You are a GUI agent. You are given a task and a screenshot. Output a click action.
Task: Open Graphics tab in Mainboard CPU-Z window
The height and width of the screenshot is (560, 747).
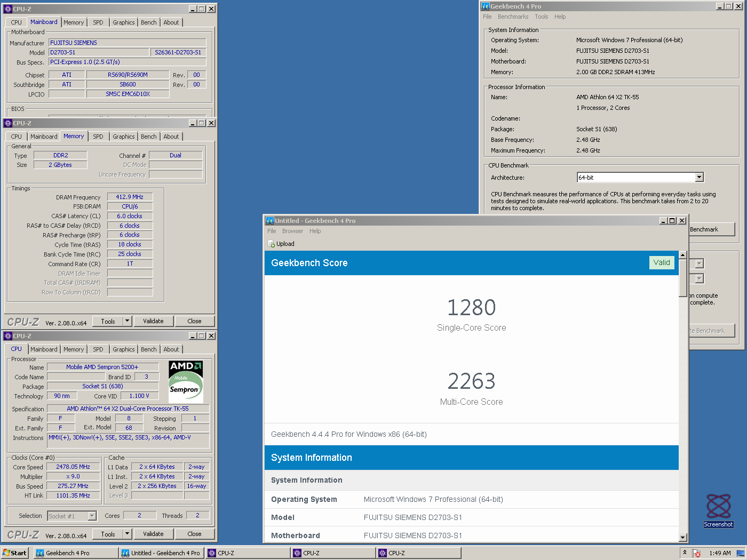[x=124, y=22]
